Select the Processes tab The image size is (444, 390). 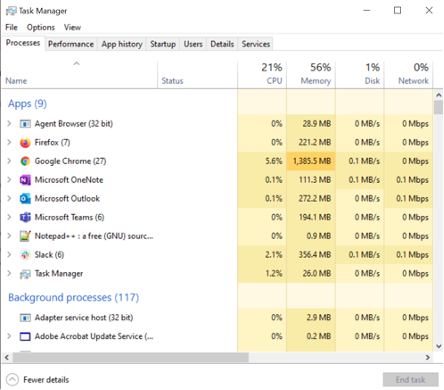point(23,43)
